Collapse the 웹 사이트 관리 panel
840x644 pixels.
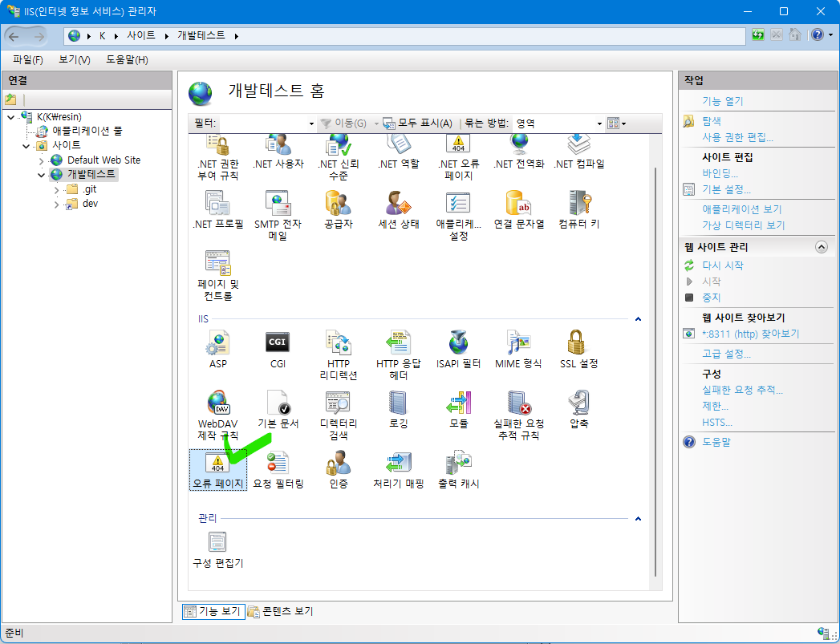point(821,247)
